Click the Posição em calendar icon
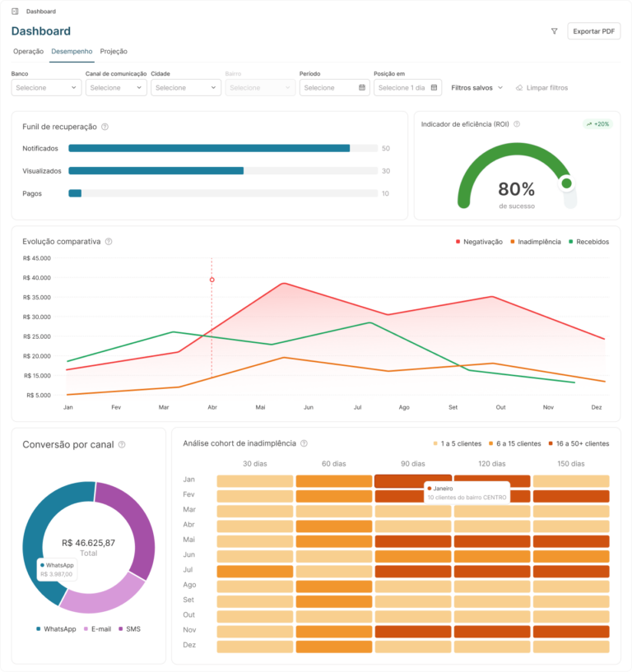Image resolution: width=632 pixels, height=672 pixels. pos(434,87)
